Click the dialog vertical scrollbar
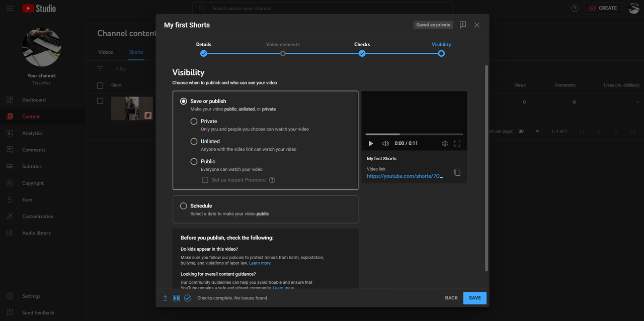The width and height of the screenshot is (644, 321). 486,168
